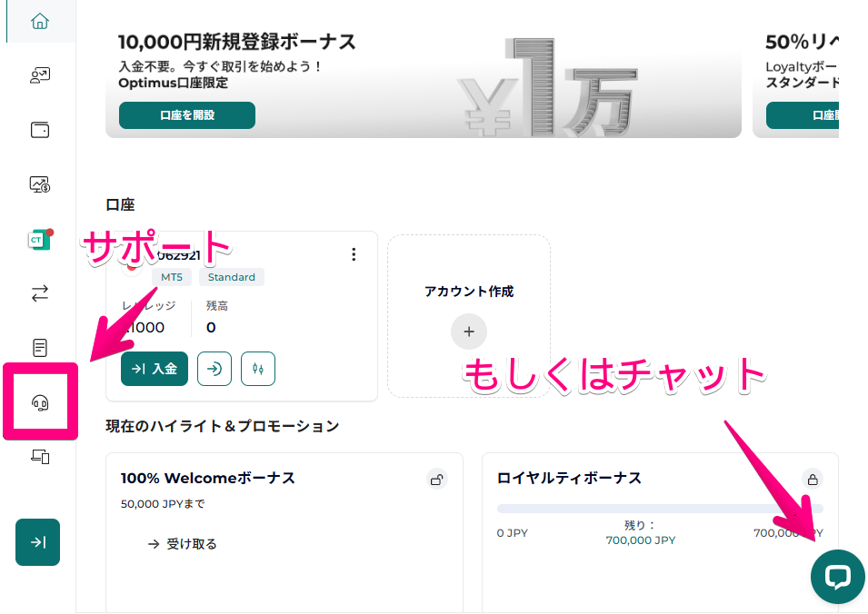Open the support headset icon
The width and height of the screenshot is (868, 614).
39,402
